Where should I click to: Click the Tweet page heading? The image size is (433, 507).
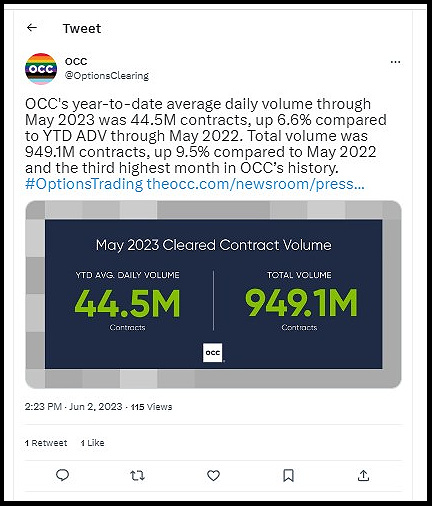82,28
